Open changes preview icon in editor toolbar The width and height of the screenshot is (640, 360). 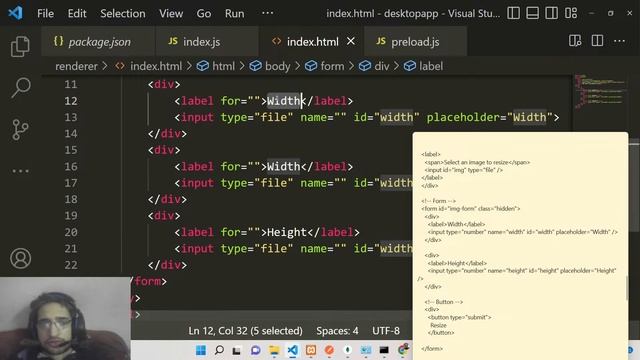[575, 41]
